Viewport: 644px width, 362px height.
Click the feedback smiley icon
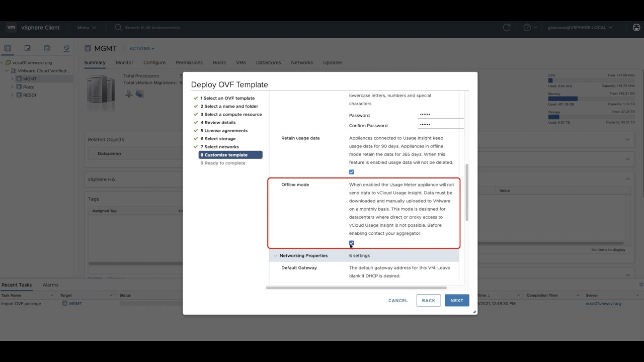click(636, 28)
